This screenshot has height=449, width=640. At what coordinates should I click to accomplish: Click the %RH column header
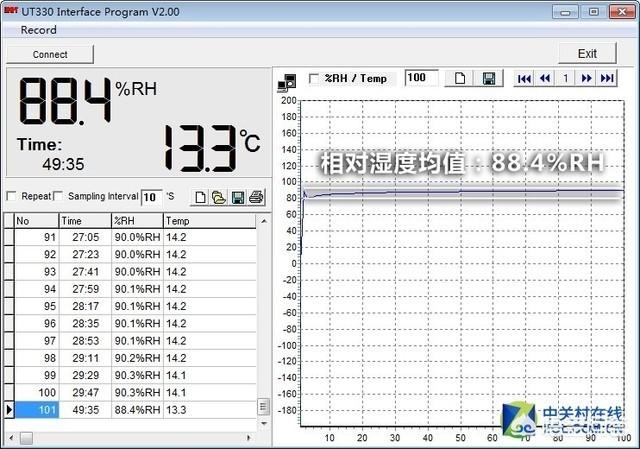pos(137,221)
